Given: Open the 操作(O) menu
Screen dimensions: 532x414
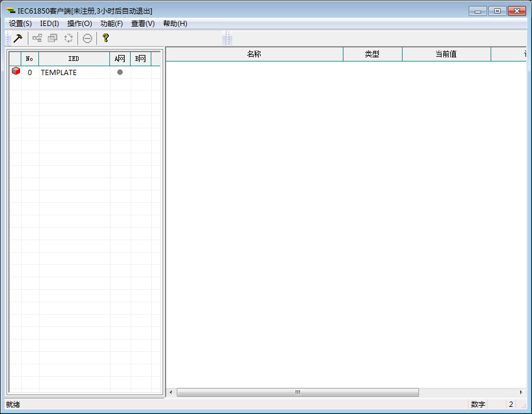Looking at the screenshot, I should 80,24.
